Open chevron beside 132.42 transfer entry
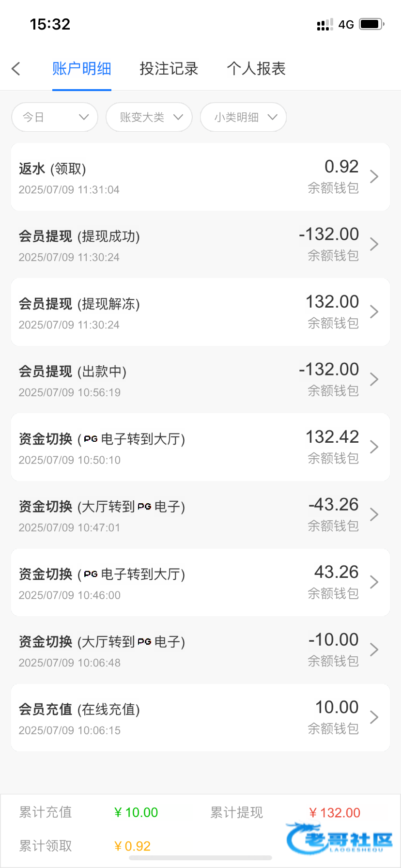This screenshot has width=401, height=868. click(374, 447)
